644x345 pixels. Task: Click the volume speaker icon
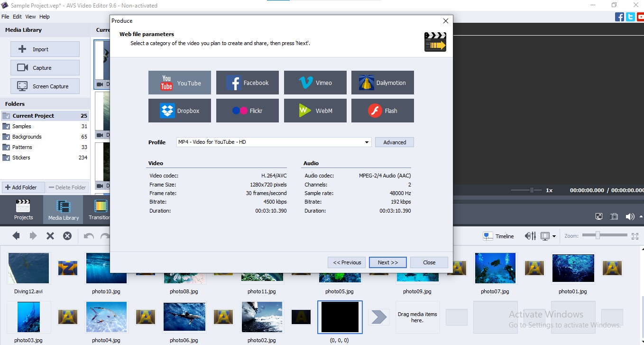coord(629,216)
